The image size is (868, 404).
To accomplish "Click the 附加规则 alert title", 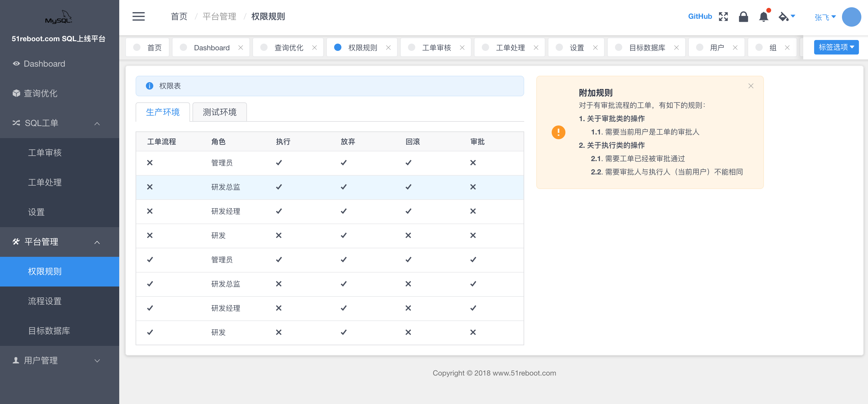I will [595, 93].
